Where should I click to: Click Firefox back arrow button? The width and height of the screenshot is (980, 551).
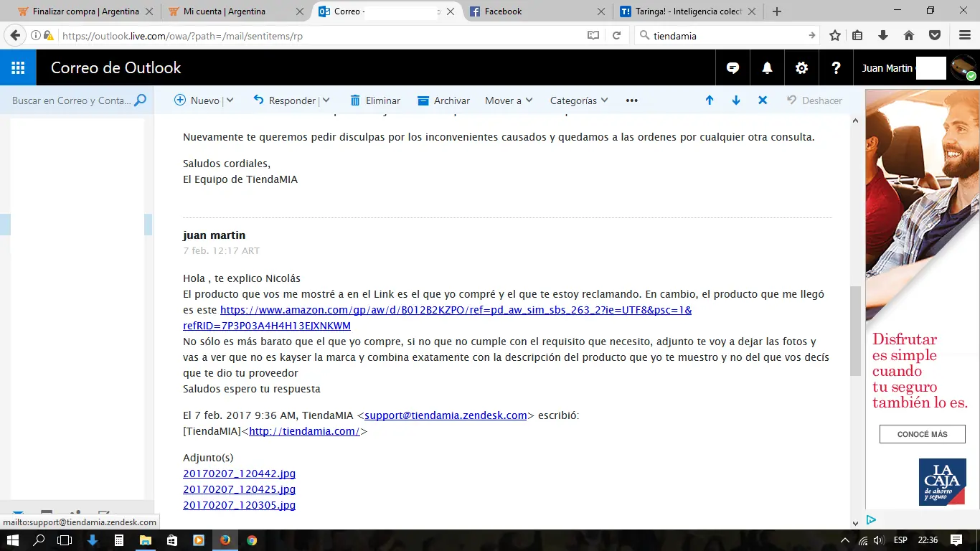coord(15,35)
